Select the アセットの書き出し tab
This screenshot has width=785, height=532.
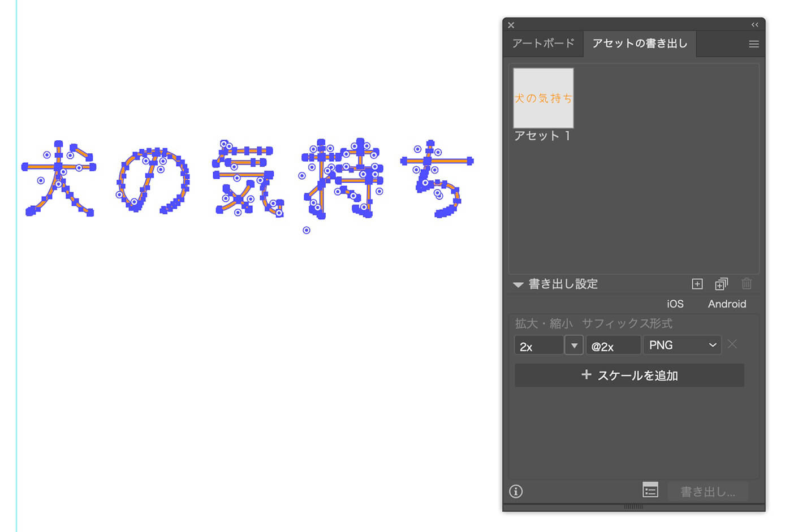point(640,44)
